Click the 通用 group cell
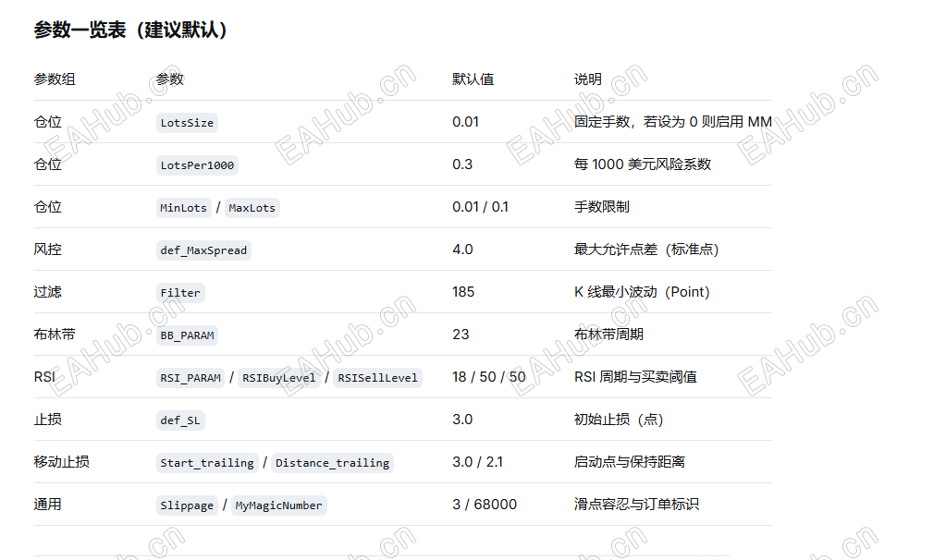 48,504
